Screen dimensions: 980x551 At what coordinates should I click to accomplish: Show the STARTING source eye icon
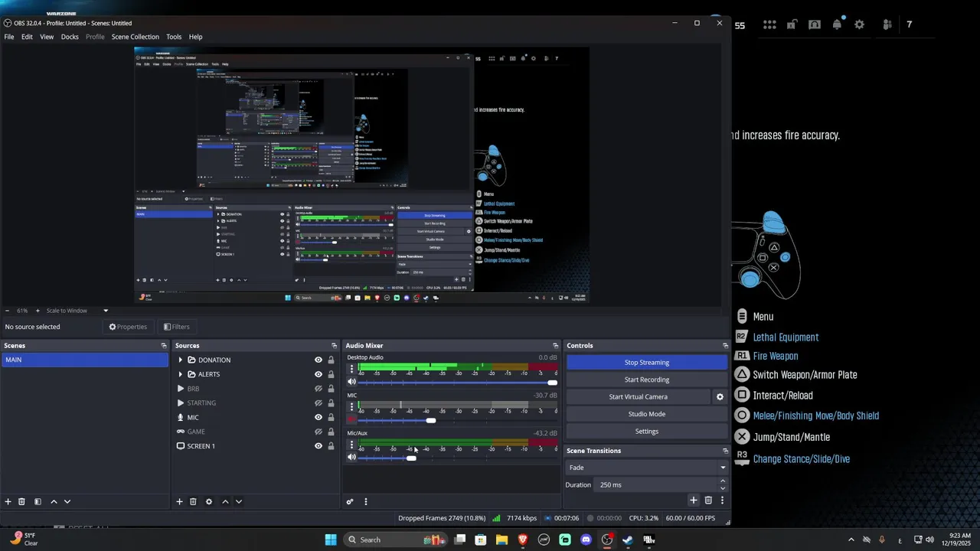click(x=318, y=403)
